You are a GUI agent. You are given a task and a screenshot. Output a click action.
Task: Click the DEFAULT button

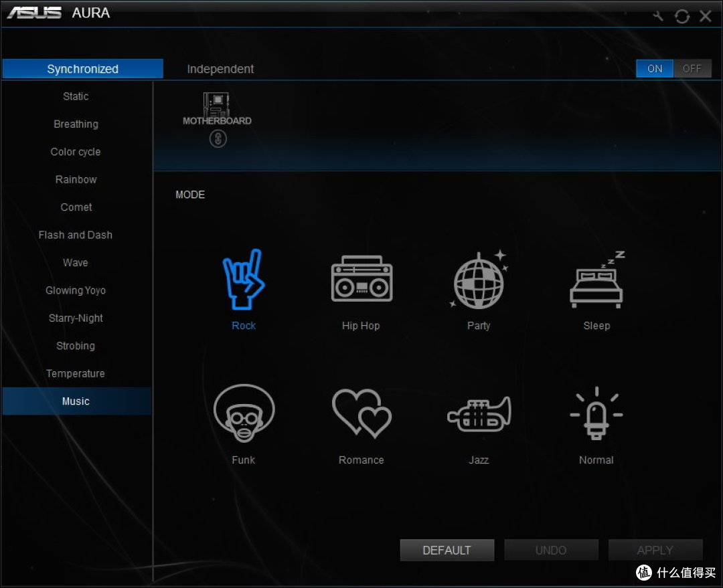point(447,551)
